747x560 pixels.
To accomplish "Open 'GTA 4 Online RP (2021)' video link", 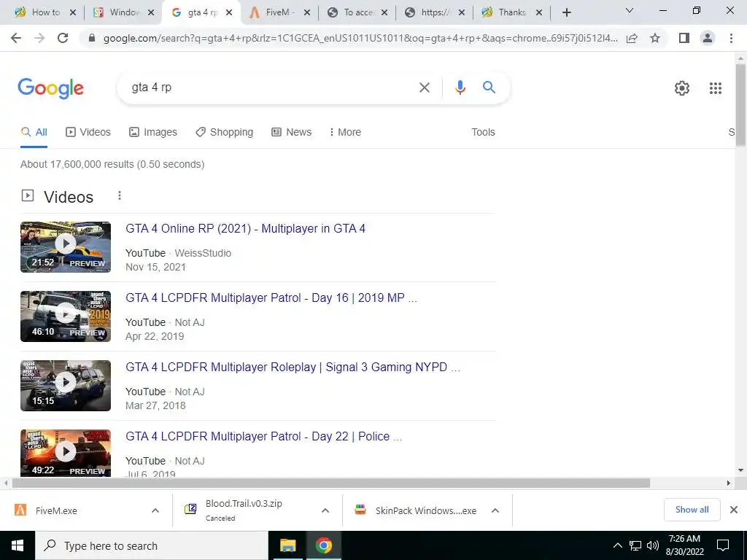I will pyautogui.click(x=245, y=228).
